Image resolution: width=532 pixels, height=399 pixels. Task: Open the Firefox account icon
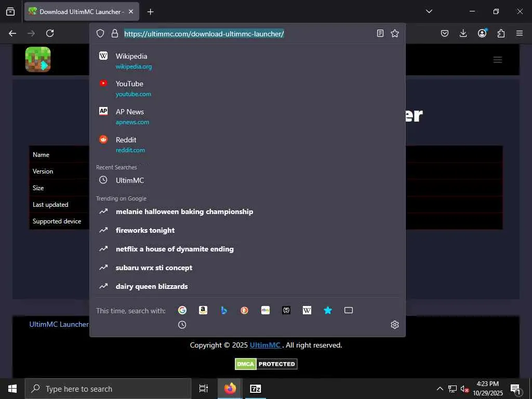(x=482, y=33)
